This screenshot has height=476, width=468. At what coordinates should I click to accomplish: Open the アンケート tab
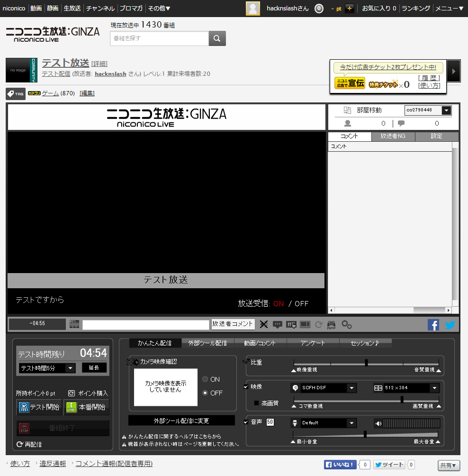313,343
